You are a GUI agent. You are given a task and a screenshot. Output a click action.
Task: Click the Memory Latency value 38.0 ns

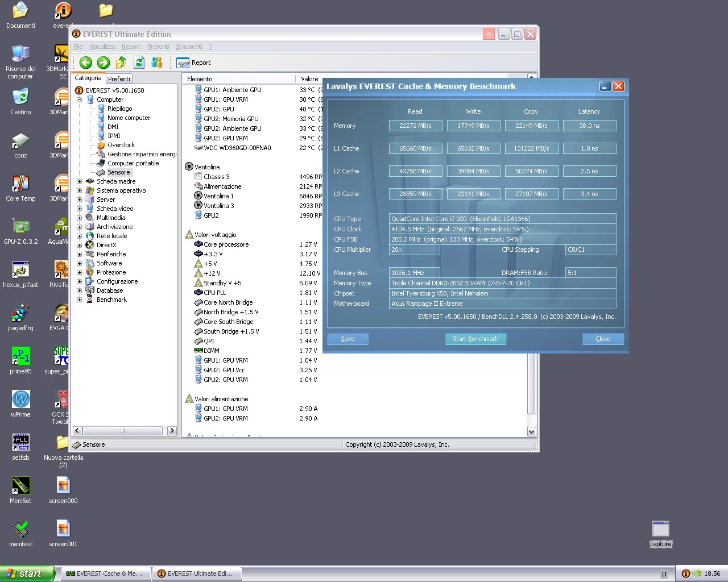pos(589,126)
